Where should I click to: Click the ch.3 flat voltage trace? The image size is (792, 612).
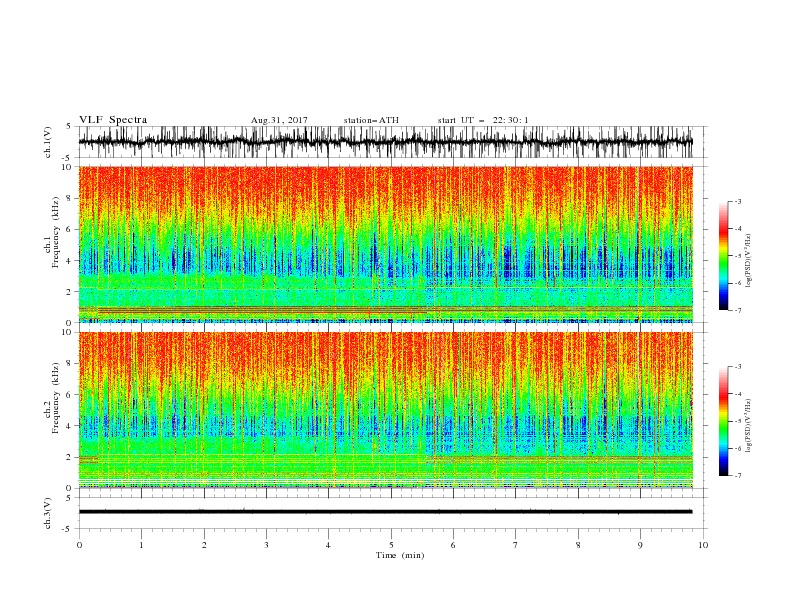385,512
